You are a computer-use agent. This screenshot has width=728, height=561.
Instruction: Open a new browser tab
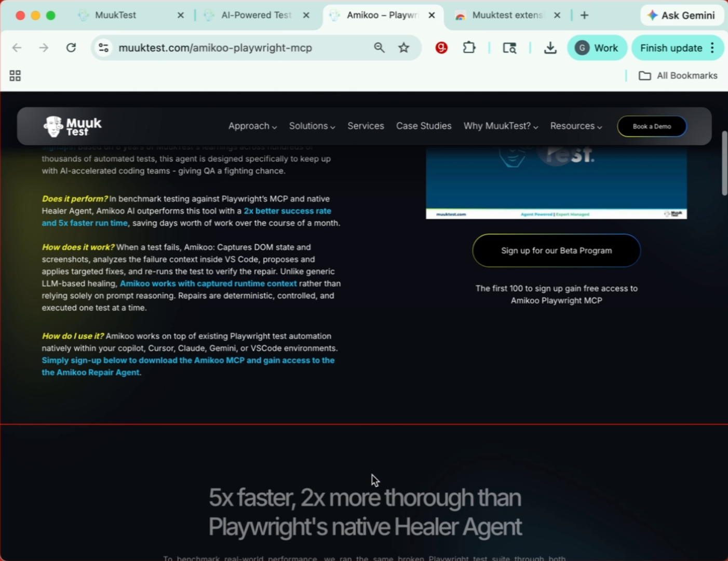click(x=585, y=16)
